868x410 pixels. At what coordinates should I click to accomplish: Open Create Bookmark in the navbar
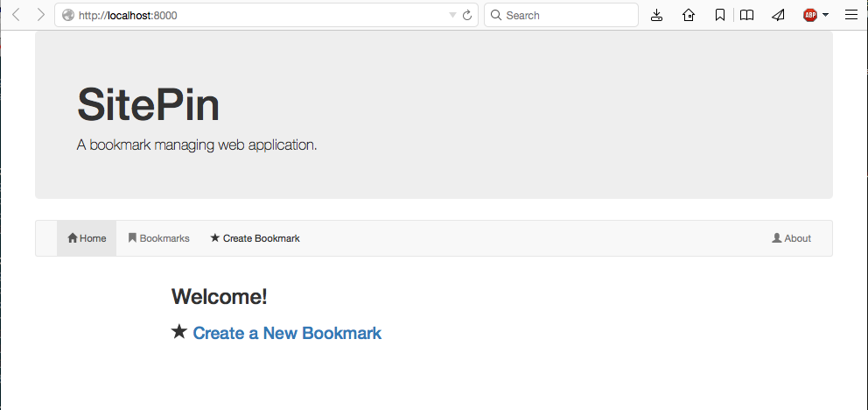point(255,238)
